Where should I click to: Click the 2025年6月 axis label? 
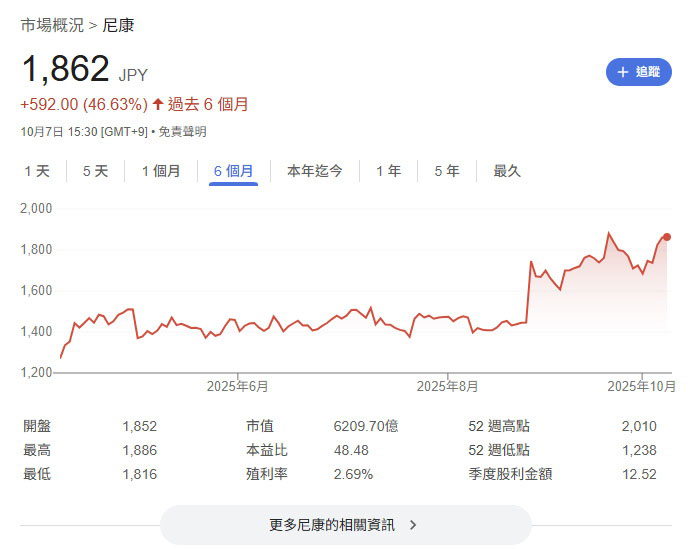pos(238,385)
